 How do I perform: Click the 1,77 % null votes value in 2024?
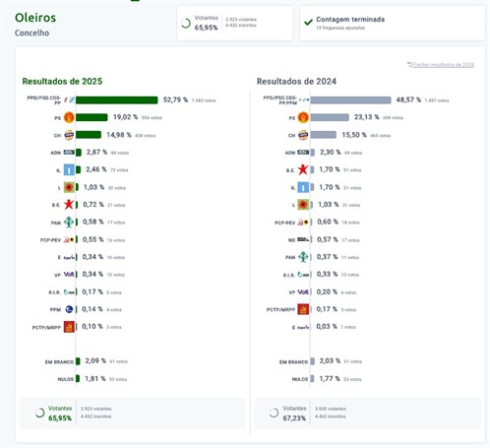tap(330, 378)
